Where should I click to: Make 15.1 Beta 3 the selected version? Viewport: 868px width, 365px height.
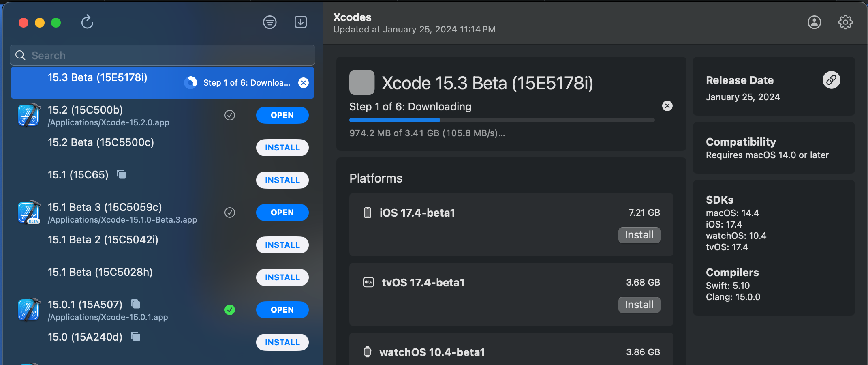[x=230, y=213]
